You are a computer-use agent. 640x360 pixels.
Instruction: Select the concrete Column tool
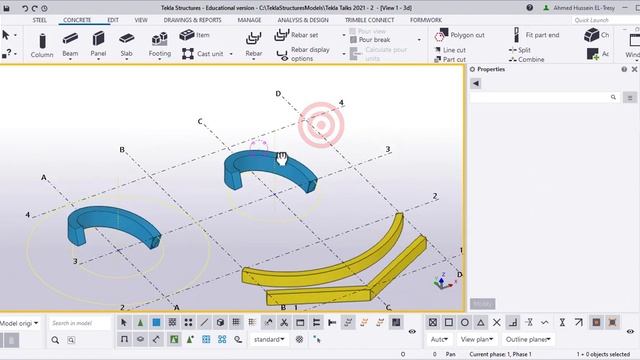click(x=42, y=45)
